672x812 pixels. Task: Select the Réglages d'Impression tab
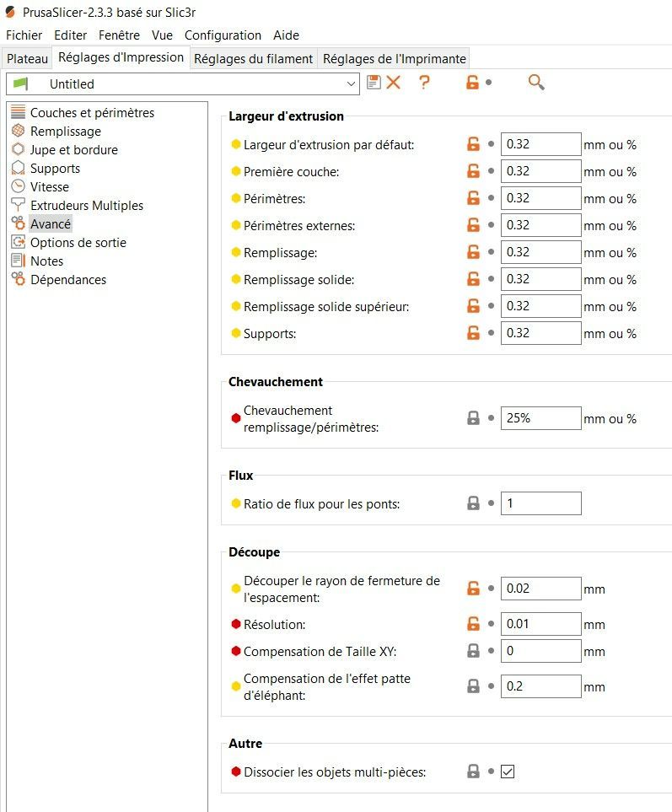point(121,57)
